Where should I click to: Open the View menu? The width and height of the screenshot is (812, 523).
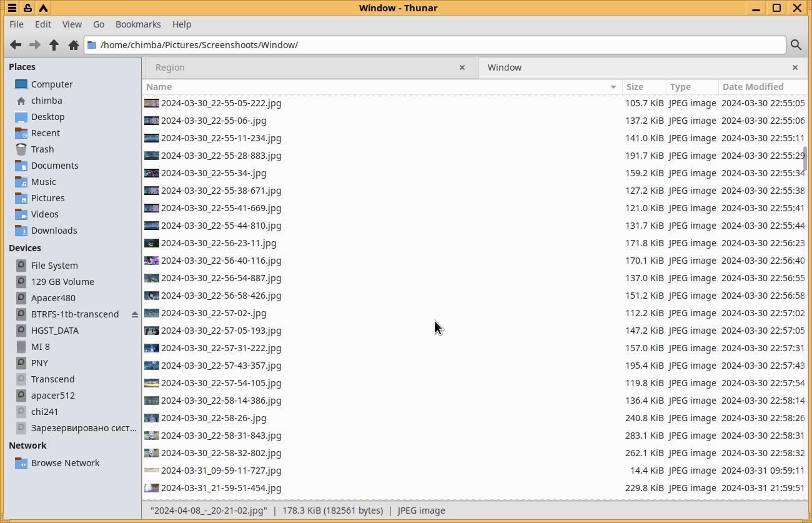[72, 24]
